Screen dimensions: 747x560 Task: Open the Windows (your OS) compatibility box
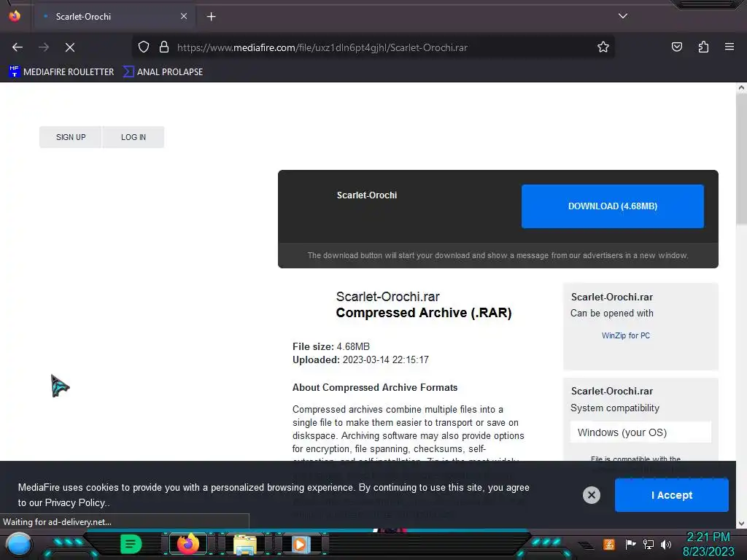point(640,432)
